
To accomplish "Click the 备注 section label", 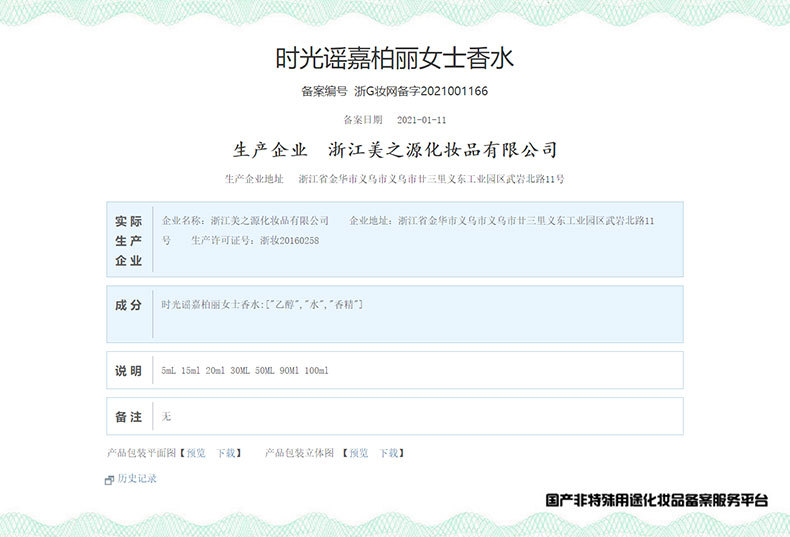I will (x=128, y=417).
